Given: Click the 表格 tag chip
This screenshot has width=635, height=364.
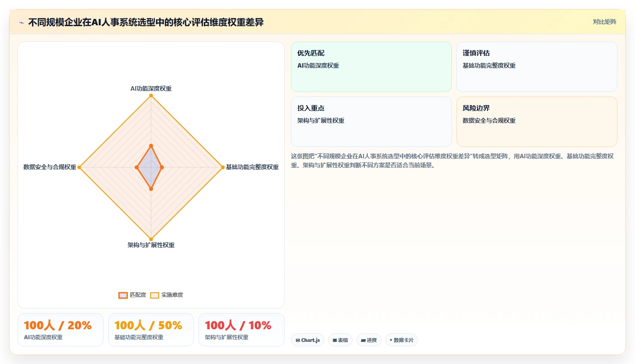Looking at the screenshot, I should tap(340, 340).
